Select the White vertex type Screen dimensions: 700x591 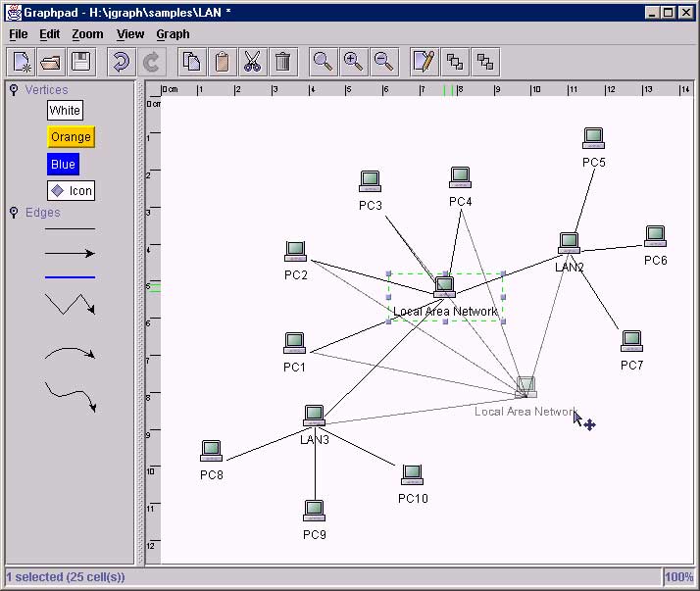[66, 111]
